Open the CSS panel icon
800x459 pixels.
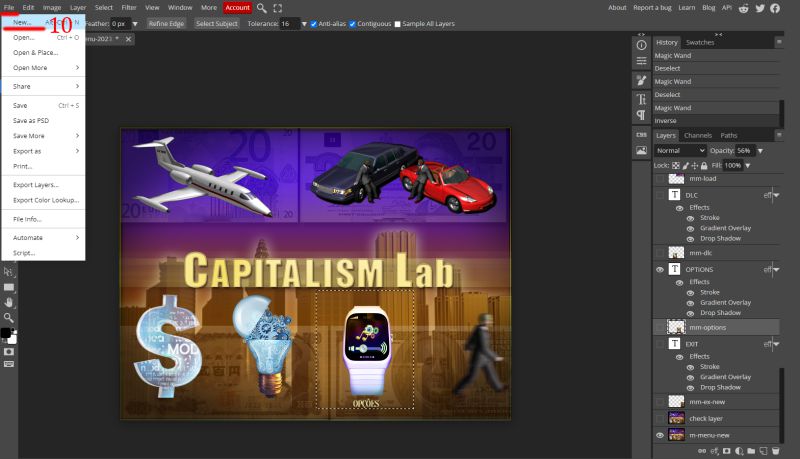click(x=641, y=135)
